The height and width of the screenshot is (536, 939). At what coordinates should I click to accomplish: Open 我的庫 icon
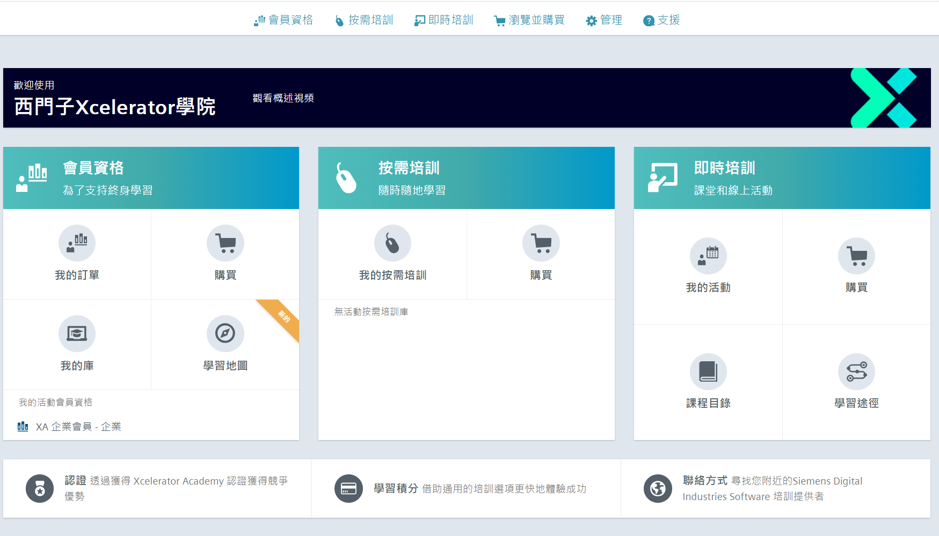77,334
